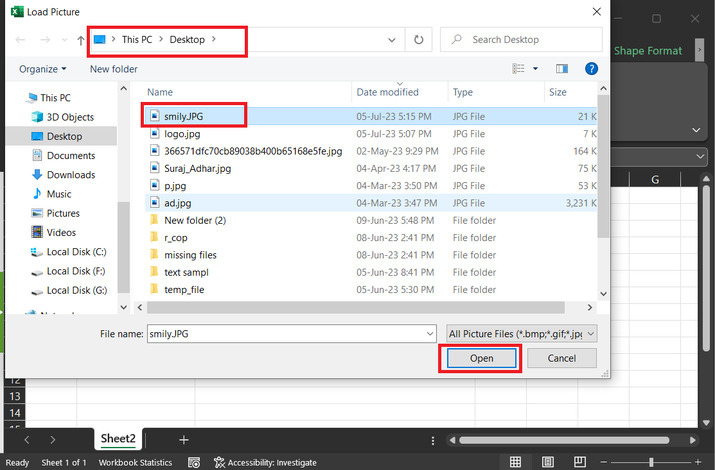The image size is (715, 470).
Task: Click the Excel zoom slider handle
Action: coord(651,462)
